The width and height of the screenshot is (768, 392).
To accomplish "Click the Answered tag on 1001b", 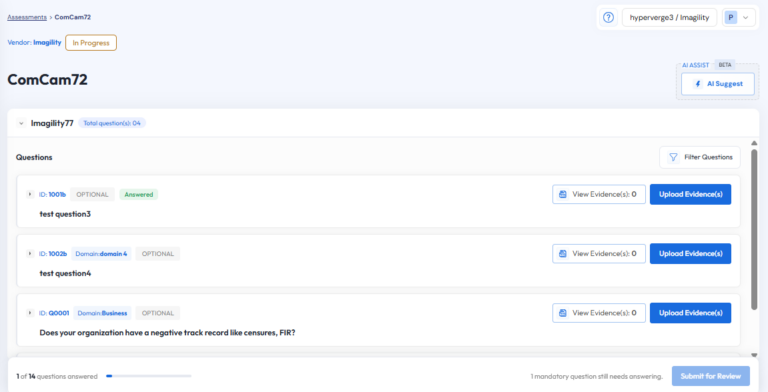I will click(x=139, y=195).
